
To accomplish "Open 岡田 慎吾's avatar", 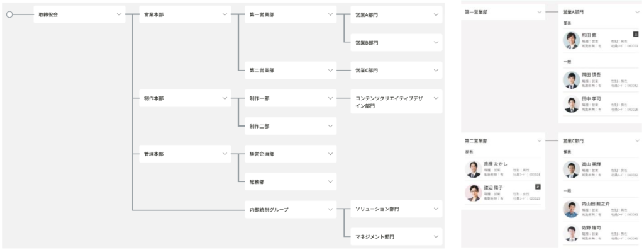I will point(571,80).
